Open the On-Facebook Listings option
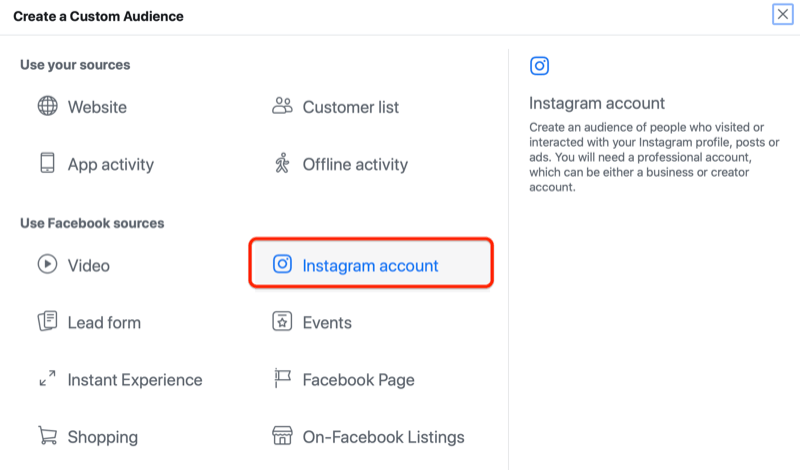Screen dimensions: 800x470 coord(383,437)
